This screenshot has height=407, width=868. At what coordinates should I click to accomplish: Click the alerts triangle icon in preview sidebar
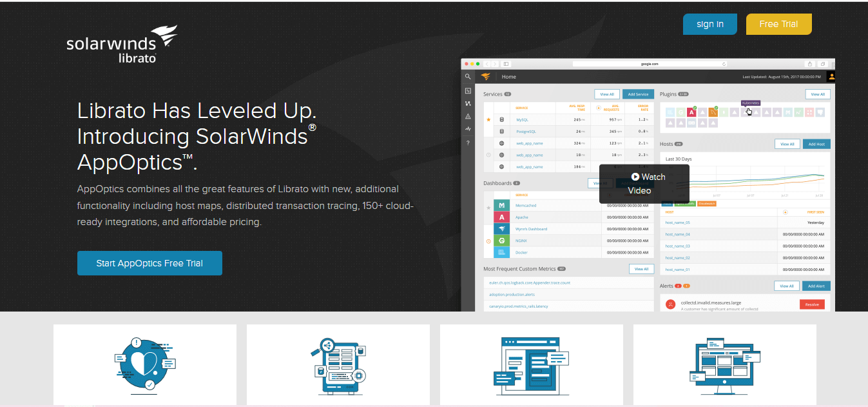click(x=468, y=116)
